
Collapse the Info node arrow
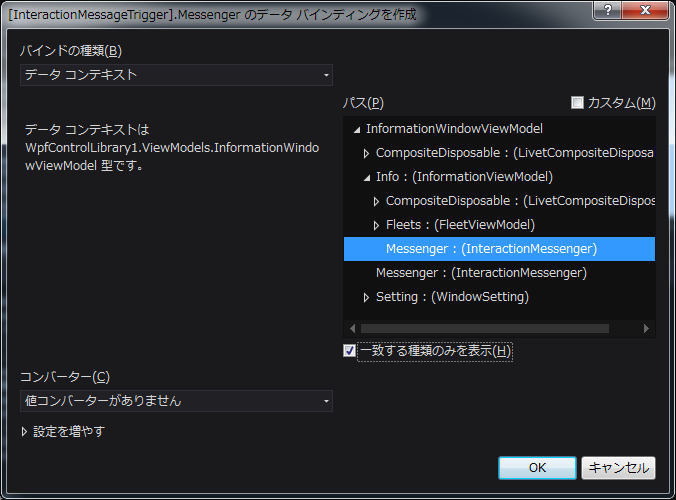point(366,178)
